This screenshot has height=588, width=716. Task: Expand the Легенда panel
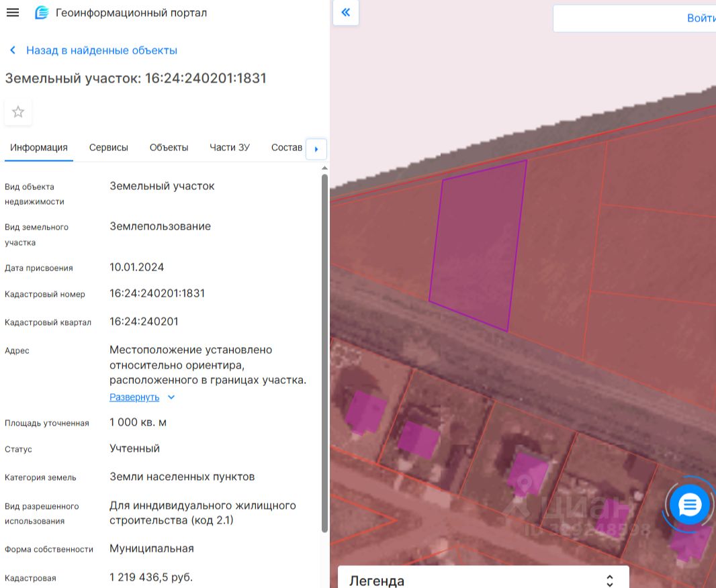pos(609,581)
